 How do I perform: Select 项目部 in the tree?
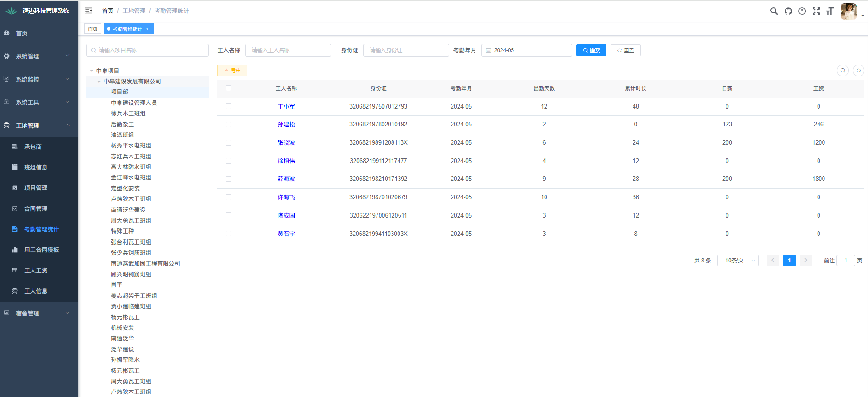tap(120, 92)
